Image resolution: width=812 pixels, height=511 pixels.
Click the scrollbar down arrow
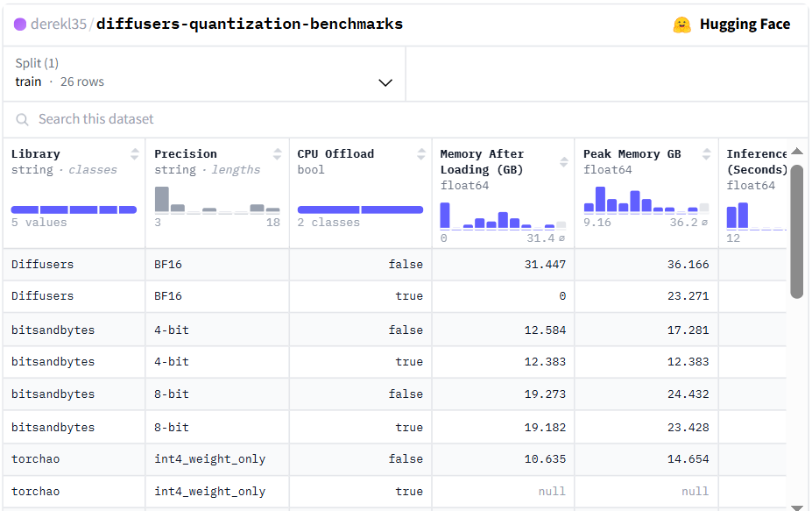pos(797,507)
